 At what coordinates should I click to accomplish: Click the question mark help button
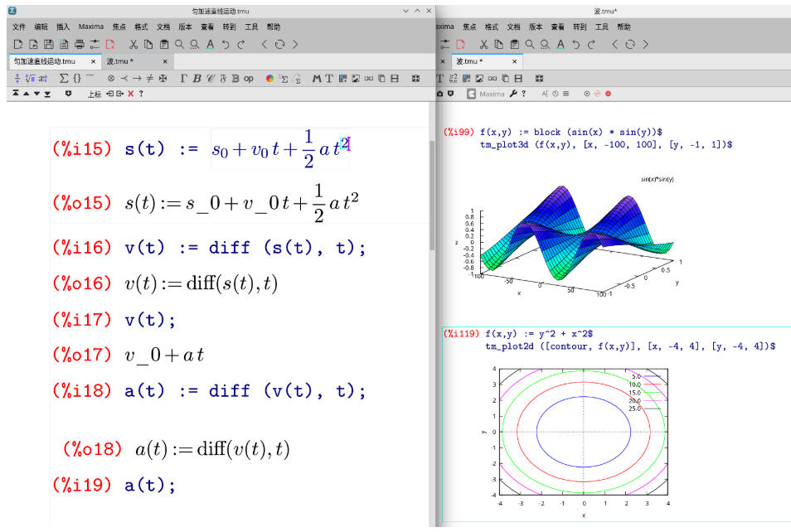[x=141, y=94]
